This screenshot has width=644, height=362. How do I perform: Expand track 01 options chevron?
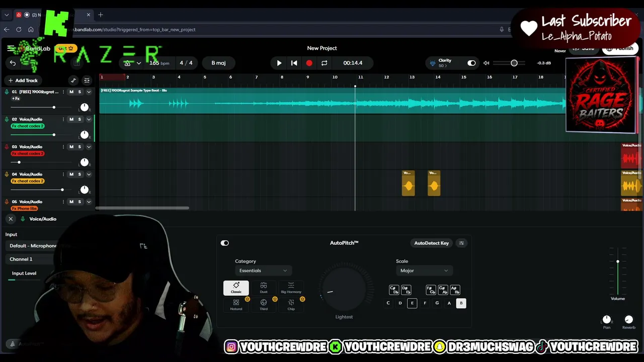tap(89, 92)
